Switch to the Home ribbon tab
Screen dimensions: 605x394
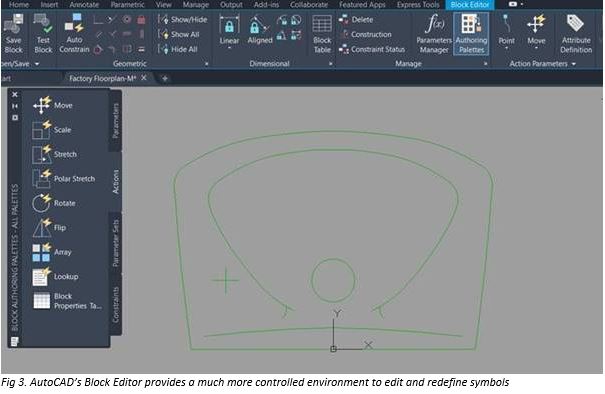[x=19, y=5]
